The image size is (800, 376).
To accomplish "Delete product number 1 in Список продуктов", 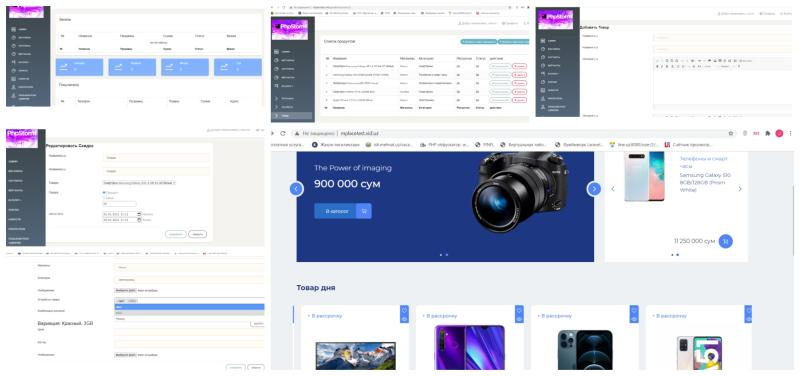I will (x=519, y=66).
